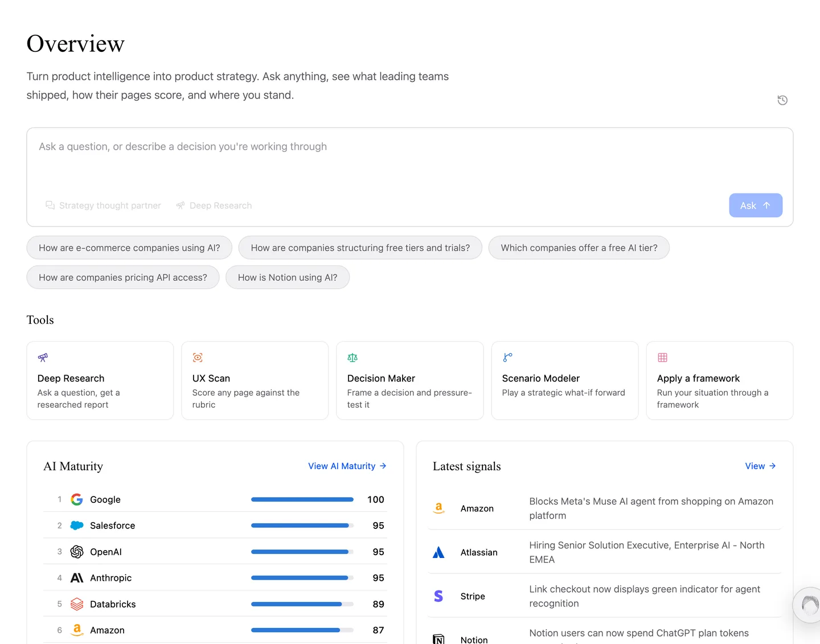Open the Decision Maker tool card title
The height and width of the screenshot is (644, 820).
click(381, 378)
